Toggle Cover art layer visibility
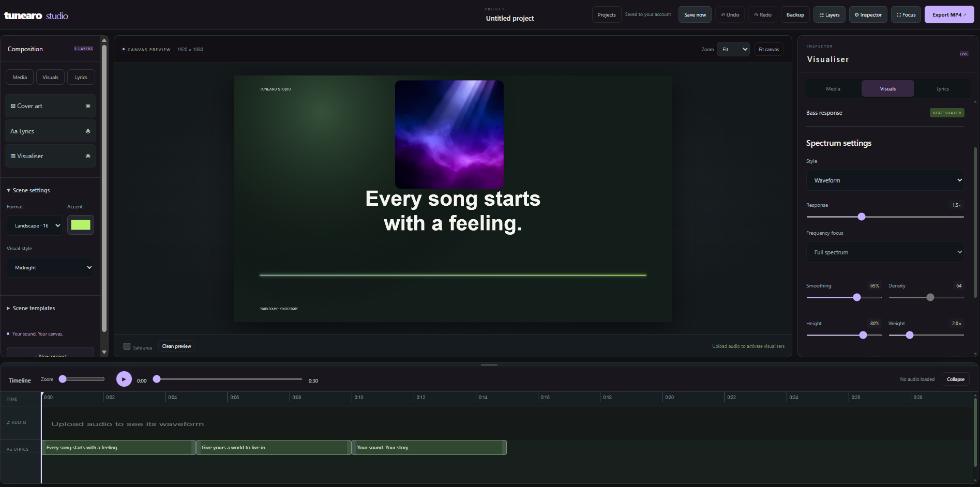This screenshot has width=980, height=487. pyautogui.click(x=88, y=106)
